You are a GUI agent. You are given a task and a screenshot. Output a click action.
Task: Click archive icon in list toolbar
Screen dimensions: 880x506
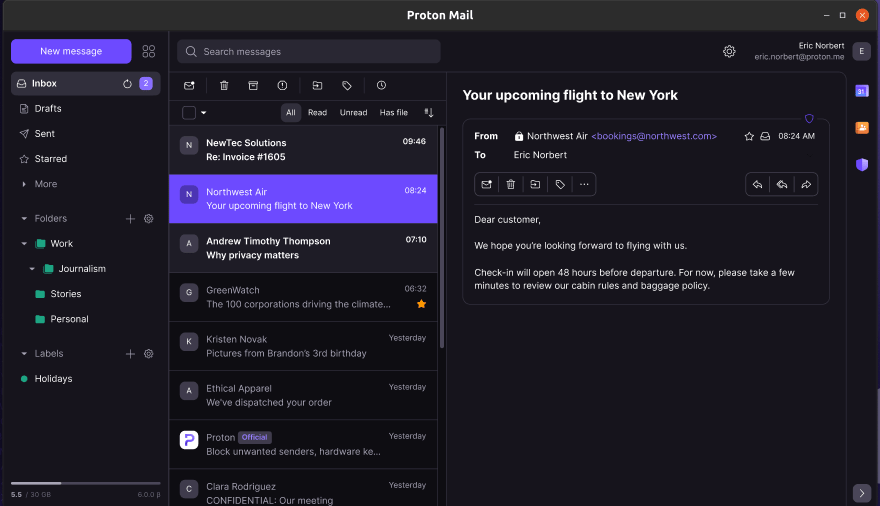coord(253,85)
